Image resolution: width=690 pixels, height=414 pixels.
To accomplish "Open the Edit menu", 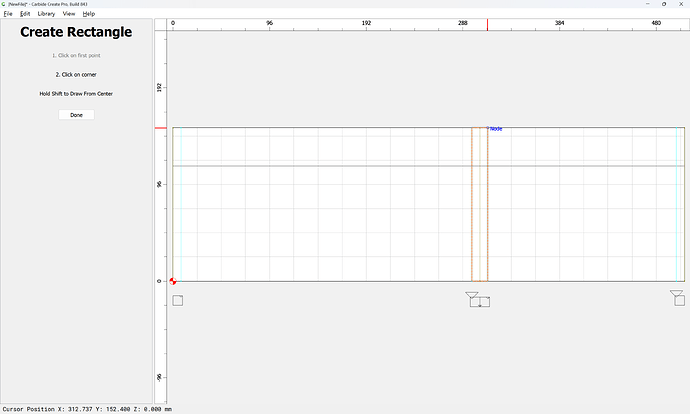I will tap(25, 14).
